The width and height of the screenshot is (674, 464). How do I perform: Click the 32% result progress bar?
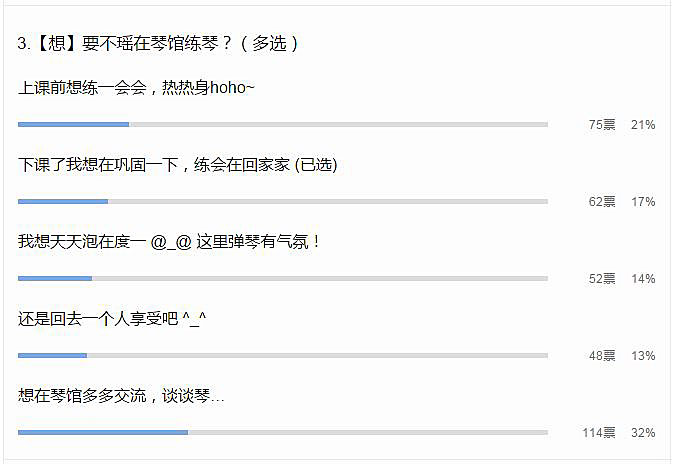[283, 433]
